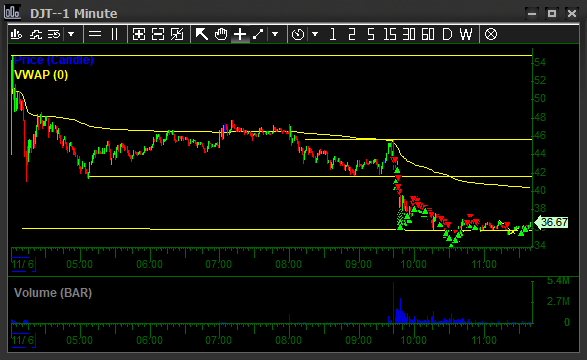Minimize the DJT chart window
This screenshot has width=587, height=360.
532,13
